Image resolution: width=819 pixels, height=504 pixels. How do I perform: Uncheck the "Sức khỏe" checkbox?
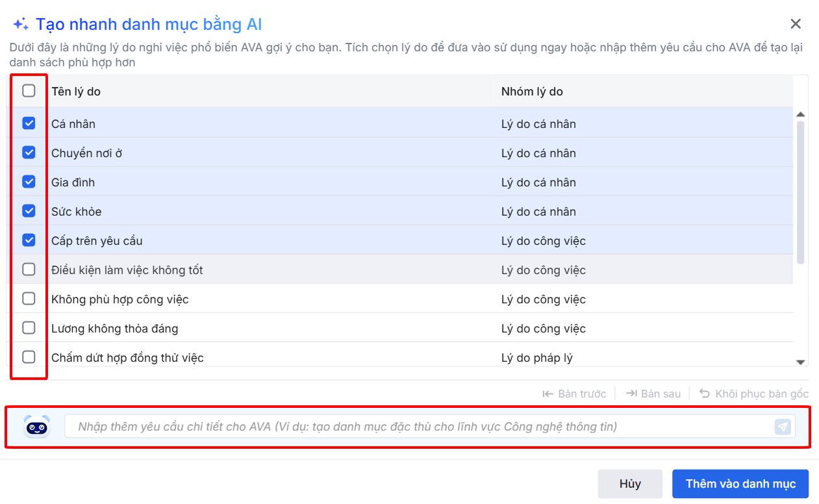pos(29,211)
